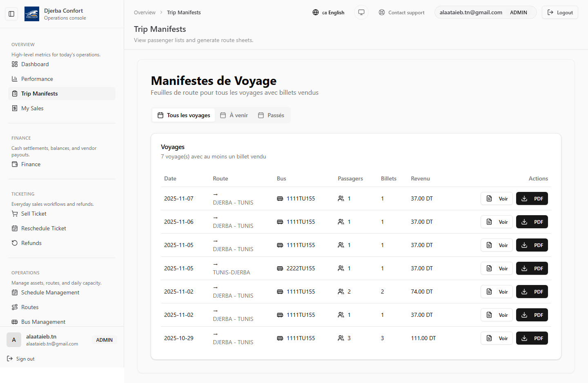
Task: Click the Overview breadcrumb link
Action: (x=145, y=13)
